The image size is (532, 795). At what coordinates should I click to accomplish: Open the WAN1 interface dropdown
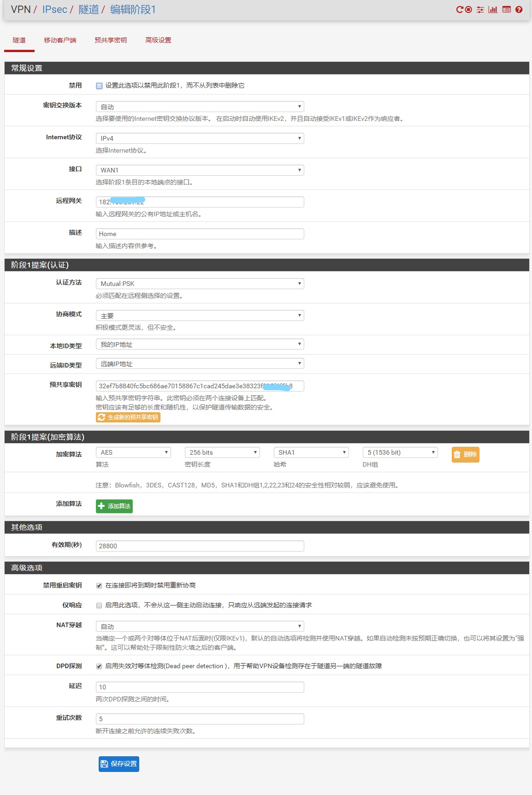(200, 170)
